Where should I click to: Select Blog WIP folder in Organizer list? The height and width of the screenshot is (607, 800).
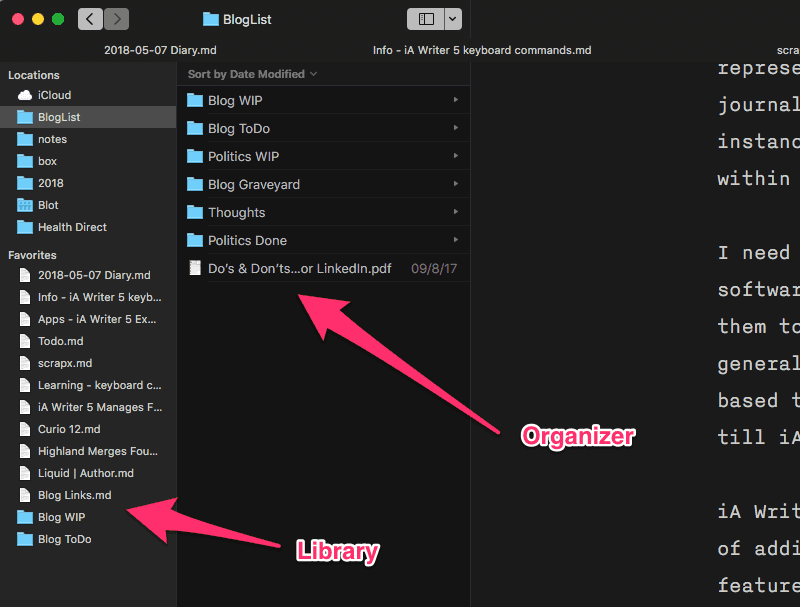point(323,100)
